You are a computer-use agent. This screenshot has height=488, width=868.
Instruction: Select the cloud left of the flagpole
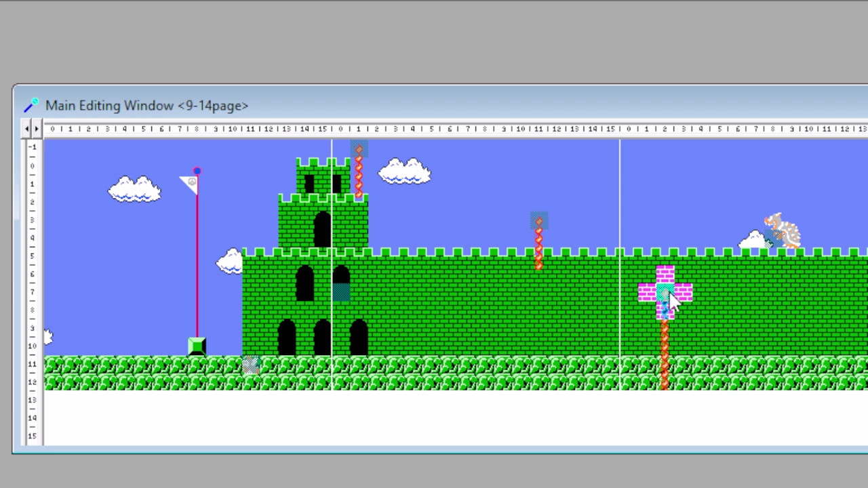tap(134, 189)
